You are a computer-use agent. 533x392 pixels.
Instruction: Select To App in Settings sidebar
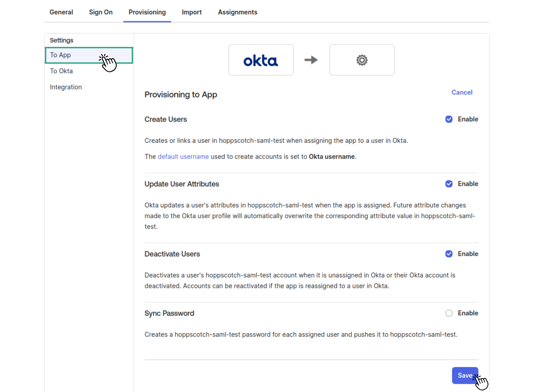pyautogui.click(x=89, y=55)
